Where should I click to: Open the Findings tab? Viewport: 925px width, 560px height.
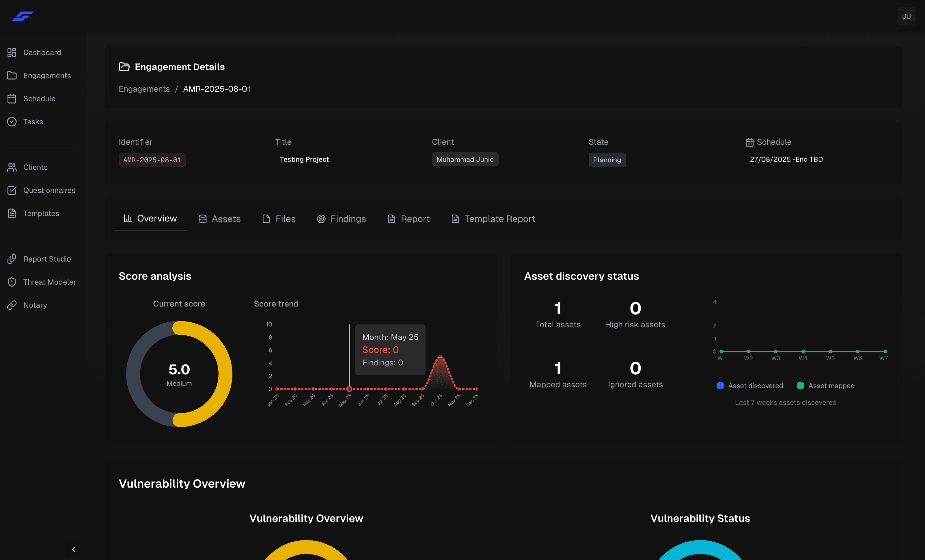tap(341, 219)
